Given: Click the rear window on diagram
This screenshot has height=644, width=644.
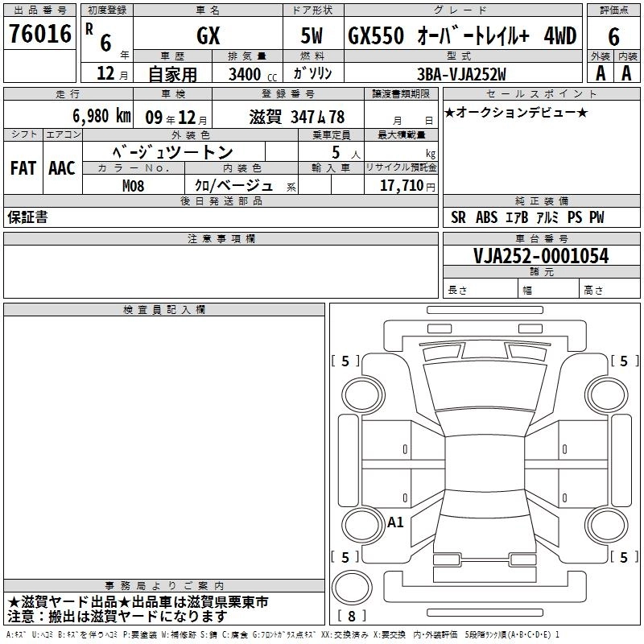Looking at the screenshot, I should pos(485,503).
